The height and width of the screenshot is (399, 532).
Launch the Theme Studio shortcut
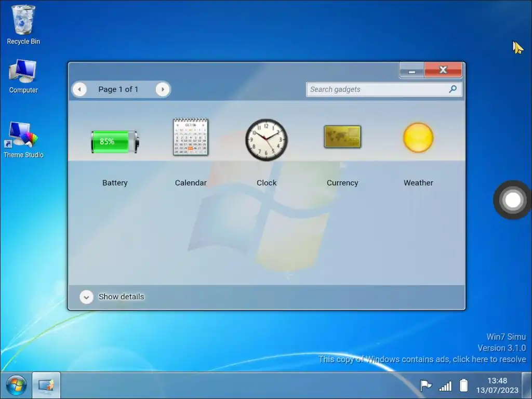[x=23, y=140]
